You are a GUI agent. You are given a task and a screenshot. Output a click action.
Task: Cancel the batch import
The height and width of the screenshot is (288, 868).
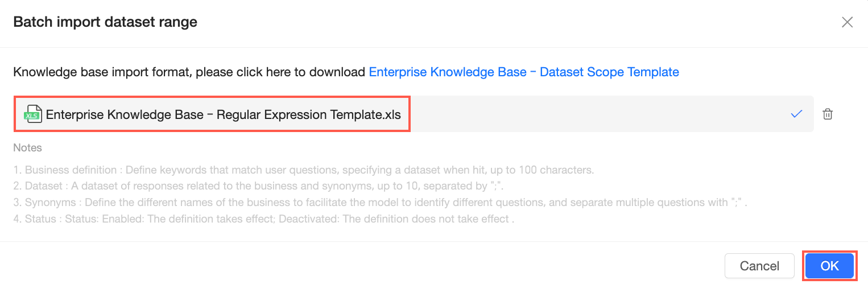759,266
